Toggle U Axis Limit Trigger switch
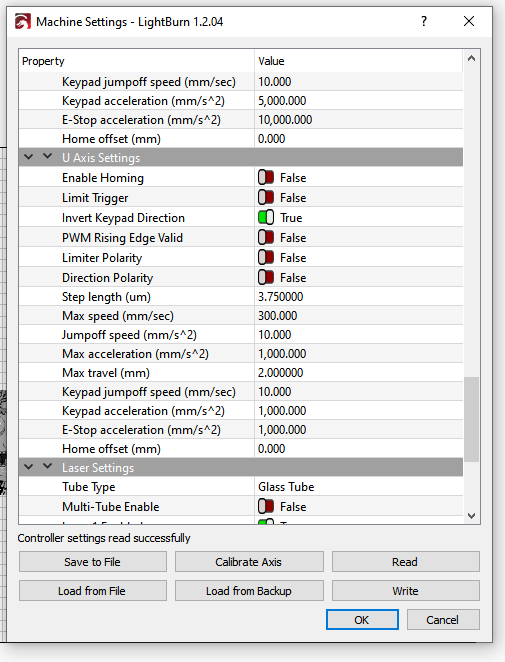Screen dimensions: 505x662 pyautogui.click(x=266, y=198)
